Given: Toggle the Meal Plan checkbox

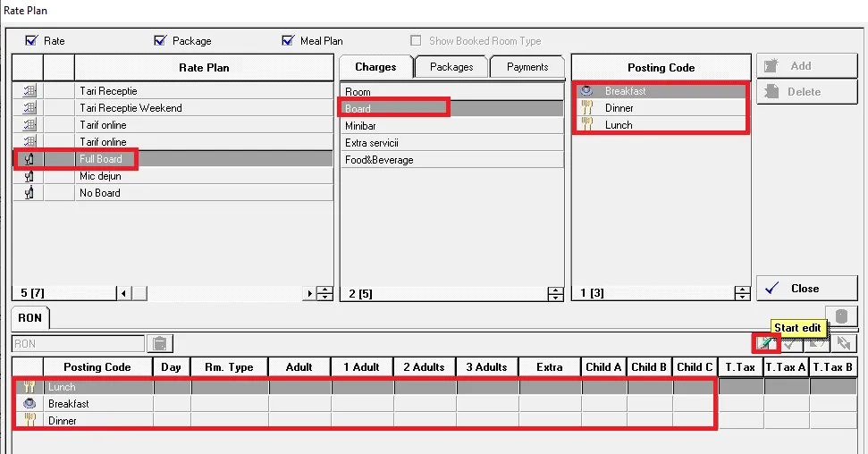Looking at the screenshot, I should pos(288,40).
